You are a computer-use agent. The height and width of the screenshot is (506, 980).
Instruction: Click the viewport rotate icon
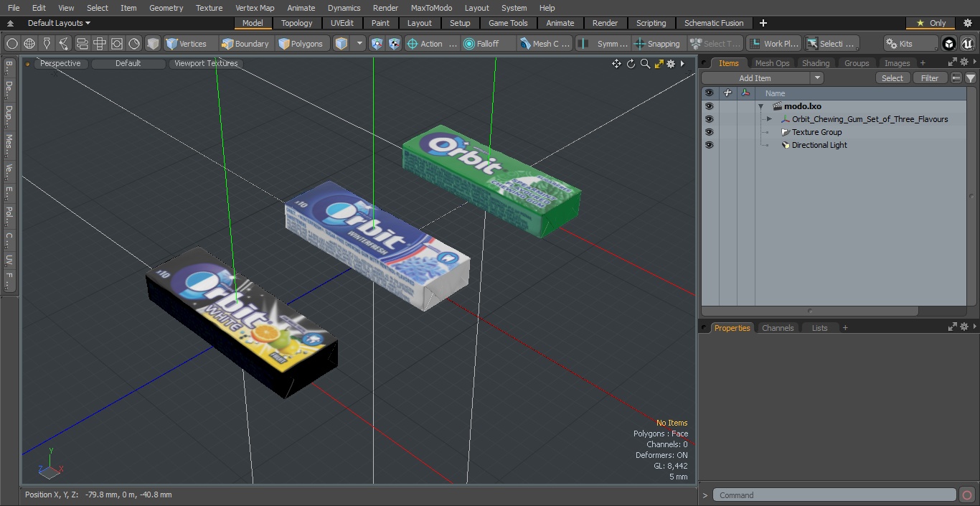point(631,64)
